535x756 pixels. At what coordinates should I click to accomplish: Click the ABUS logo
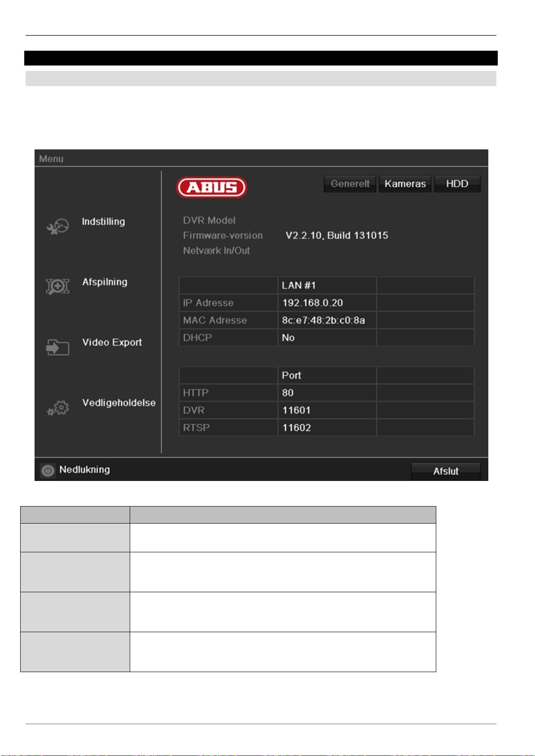point(211,187)
